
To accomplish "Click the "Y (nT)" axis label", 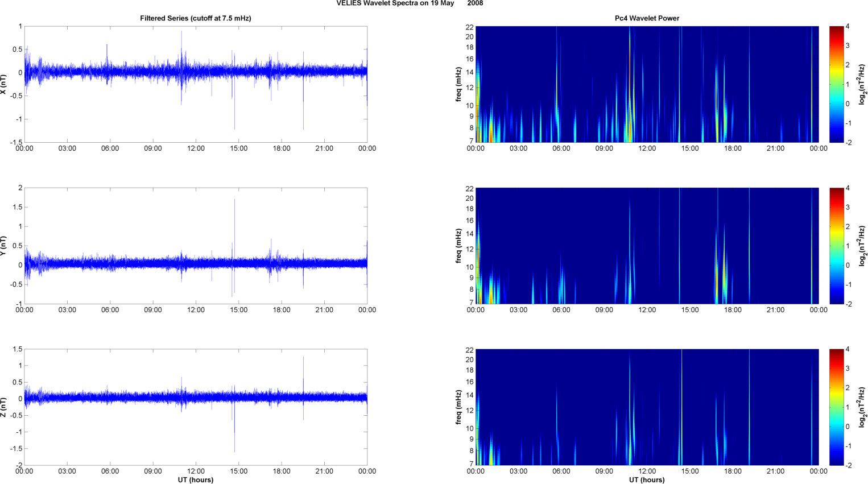I will (3, 246).
